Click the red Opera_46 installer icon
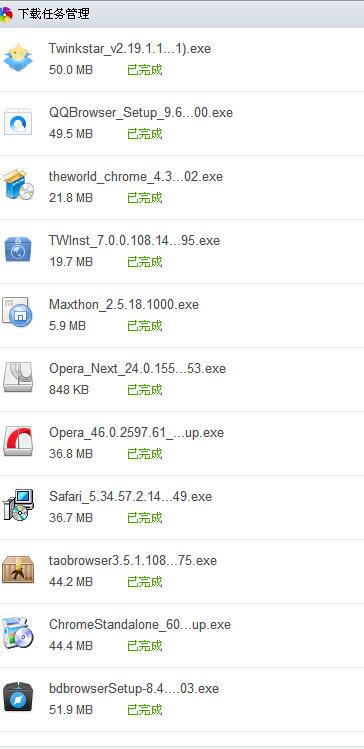 click(x=18, y=441)
